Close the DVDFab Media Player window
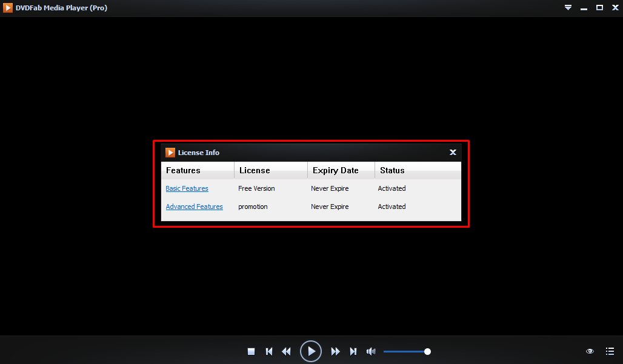 615,7
